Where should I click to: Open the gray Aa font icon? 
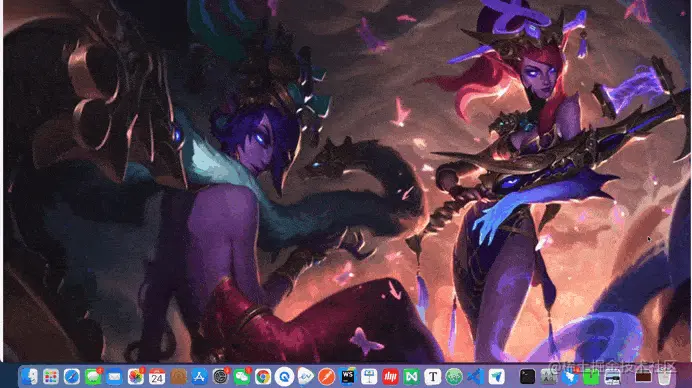coord(549,377)
